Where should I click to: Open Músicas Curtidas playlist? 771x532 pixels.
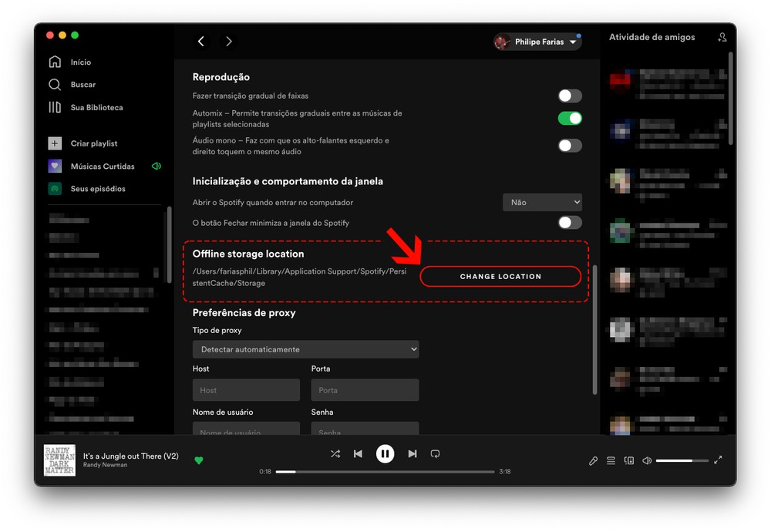pos(102,167)
